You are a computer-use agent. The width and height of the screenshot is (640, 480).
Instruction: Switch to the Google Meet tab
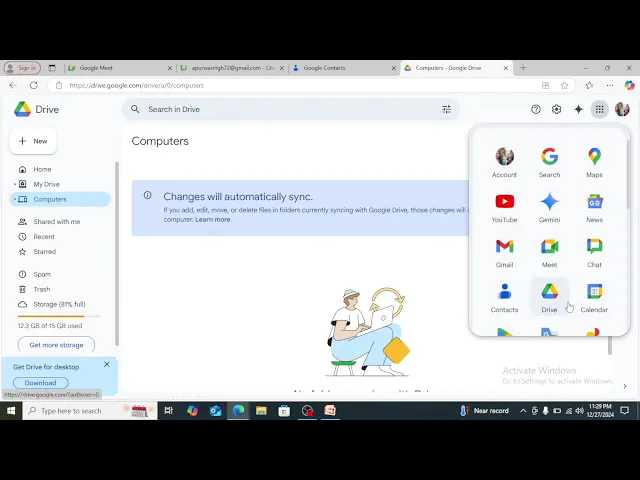point(121,68)
